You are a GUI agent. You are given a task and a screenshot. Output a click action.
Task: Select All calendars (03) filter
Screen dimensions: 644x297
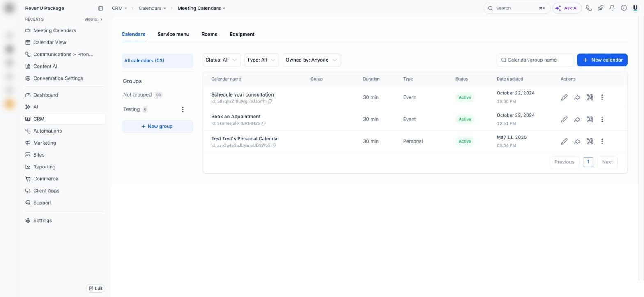157,61
